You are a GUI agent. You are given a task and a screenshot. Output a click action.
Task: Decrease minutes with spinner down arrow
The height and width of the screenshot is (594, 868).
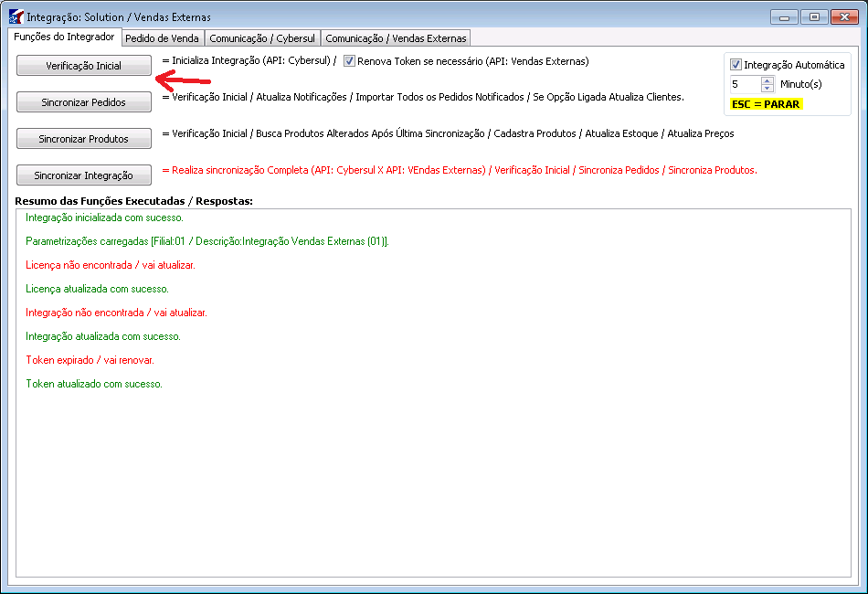[x=767, y=88]
